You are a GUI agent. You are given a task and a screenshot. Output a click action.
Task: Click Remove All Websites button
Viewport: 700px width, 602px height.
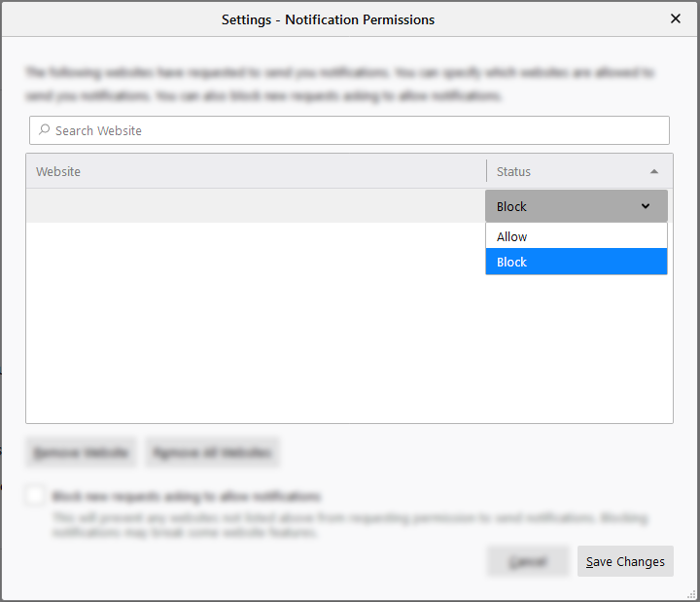[x=213, y=453]
